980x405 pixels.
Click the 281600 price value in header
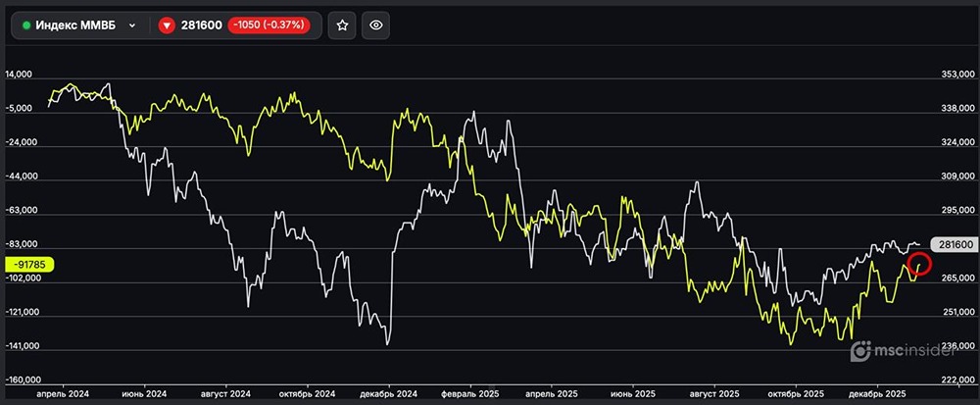tap(201, 25)
